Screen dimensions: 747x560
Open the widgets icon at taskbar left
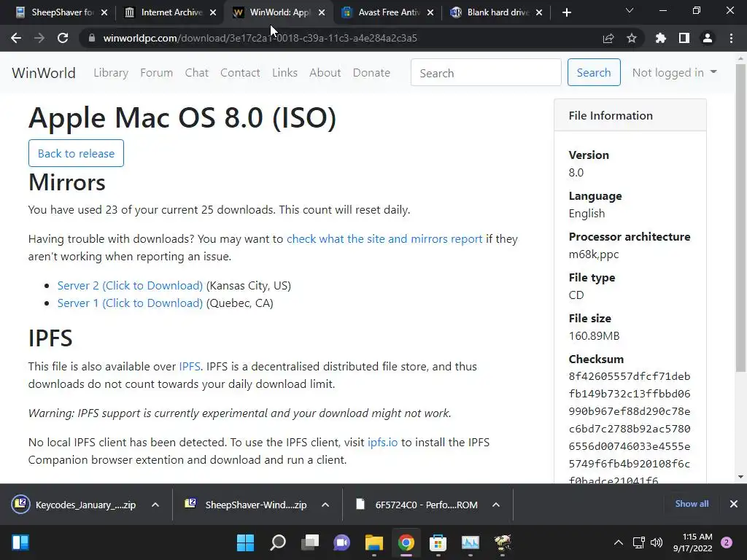coord(20,542)
